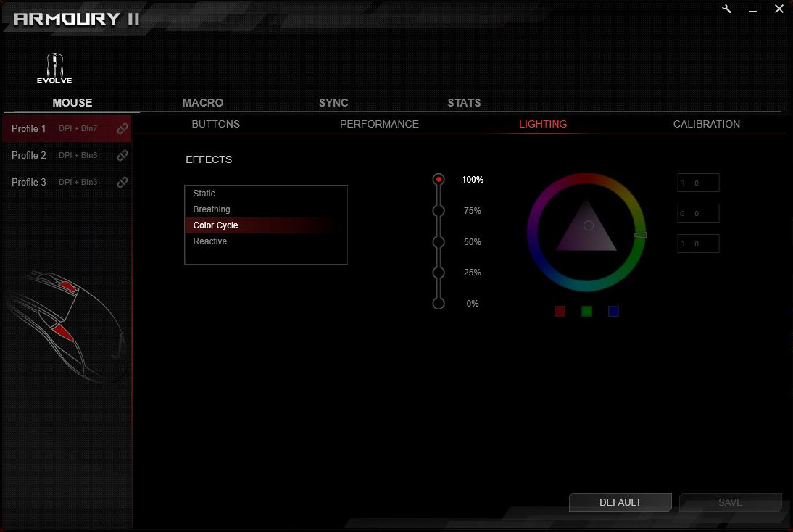Go to the SYNC tab
The image size is (793, 532).
pyautogui.click(x=333, y=103)
